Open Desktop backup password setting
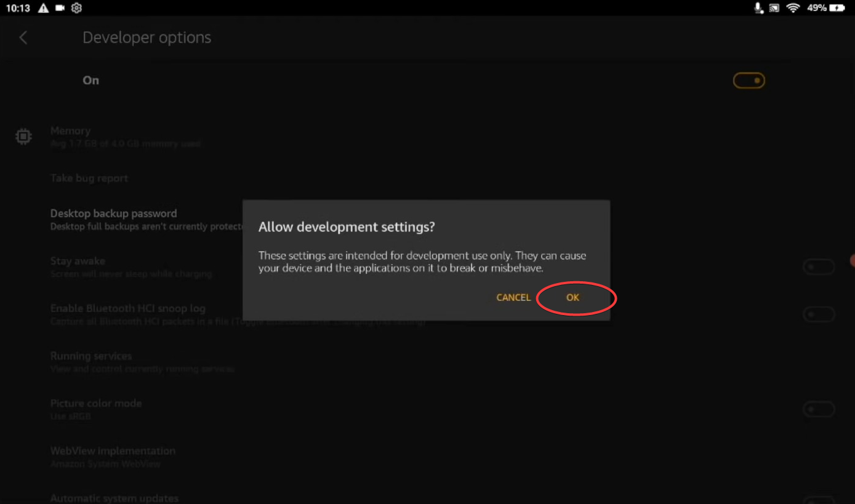Viewport: 855px width, 504px height. coord(146,220)
